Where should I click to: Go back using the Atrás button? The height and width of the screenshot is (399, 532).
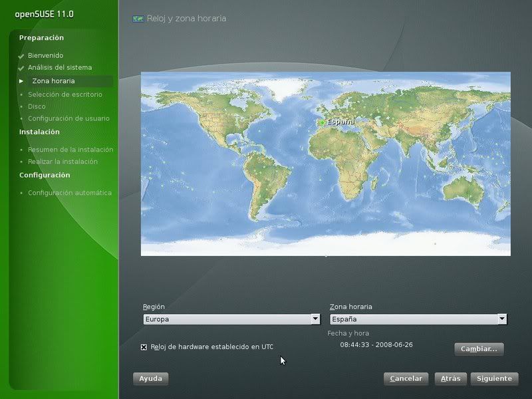coord(451,378)
